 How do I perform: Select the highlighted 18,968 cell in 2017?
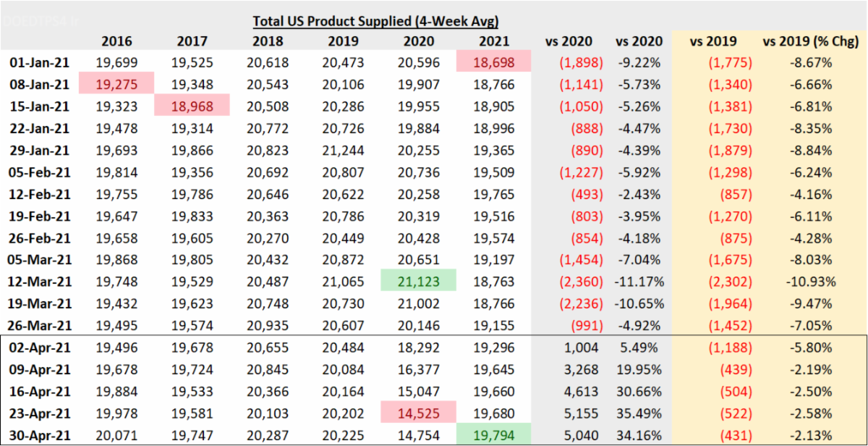pos(192,106)
